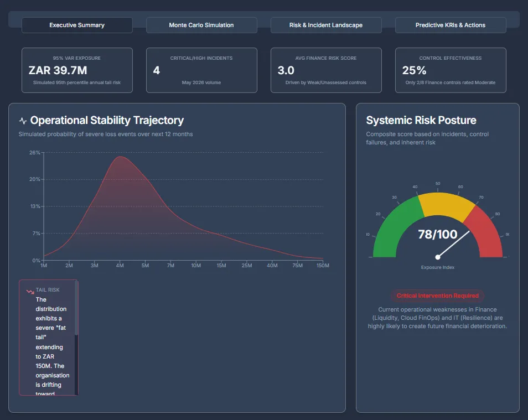Click the TAIL RISK label
Viewport: 528px width, 420px height.
point(48,289)
